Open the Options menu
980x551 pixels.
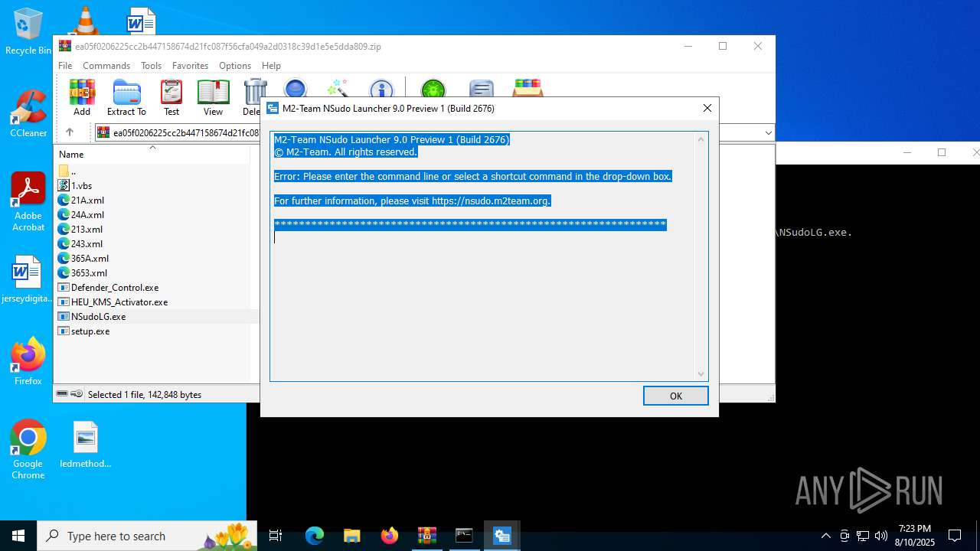[x=235, y=66]
